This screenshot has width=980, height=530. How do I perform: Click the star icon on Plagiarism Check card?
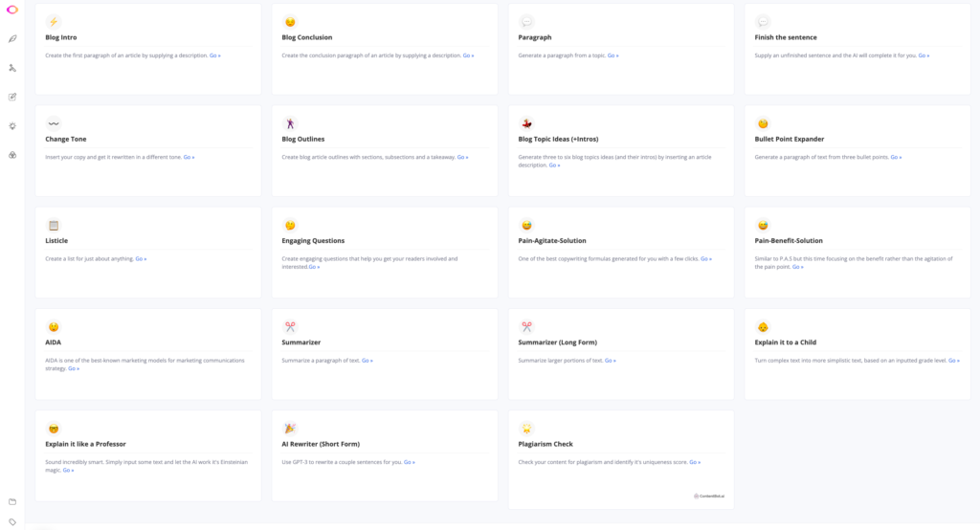pyautogui.click(x=527, y=429)
